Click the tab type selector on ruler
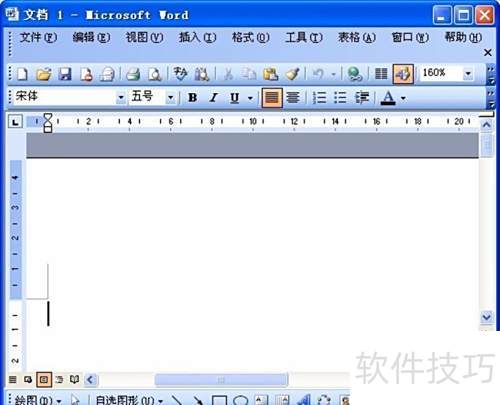The height and width of the screenshot is (405, 500). pos(15,122)
